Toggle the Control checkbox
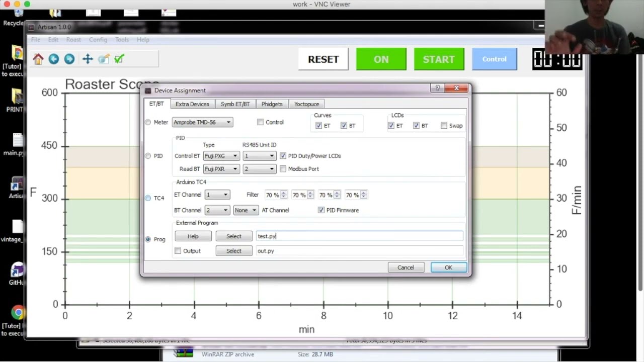 coord(260,122)
